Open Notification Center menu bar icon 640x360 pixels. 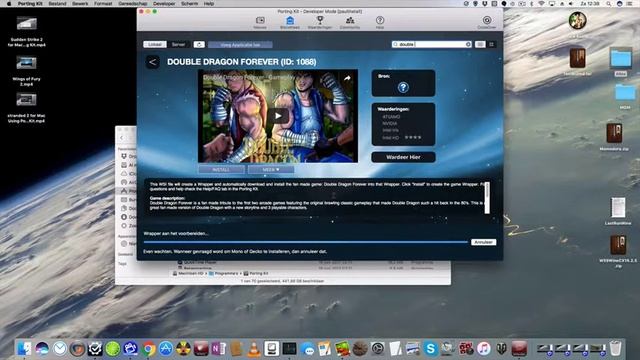pyautogui.click(x=630, y=3)
